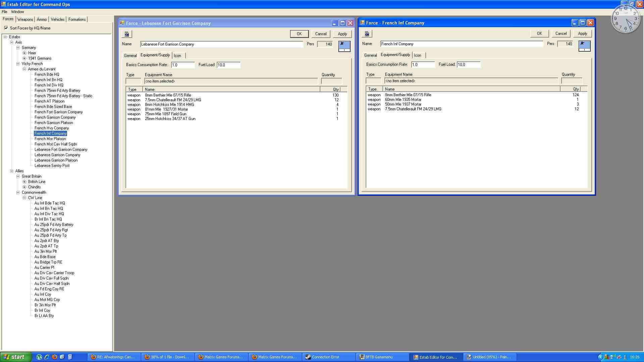Toggle Sort Forces by HQ/Name checkbox
The image size is (644, 362).
pos(6,28)
